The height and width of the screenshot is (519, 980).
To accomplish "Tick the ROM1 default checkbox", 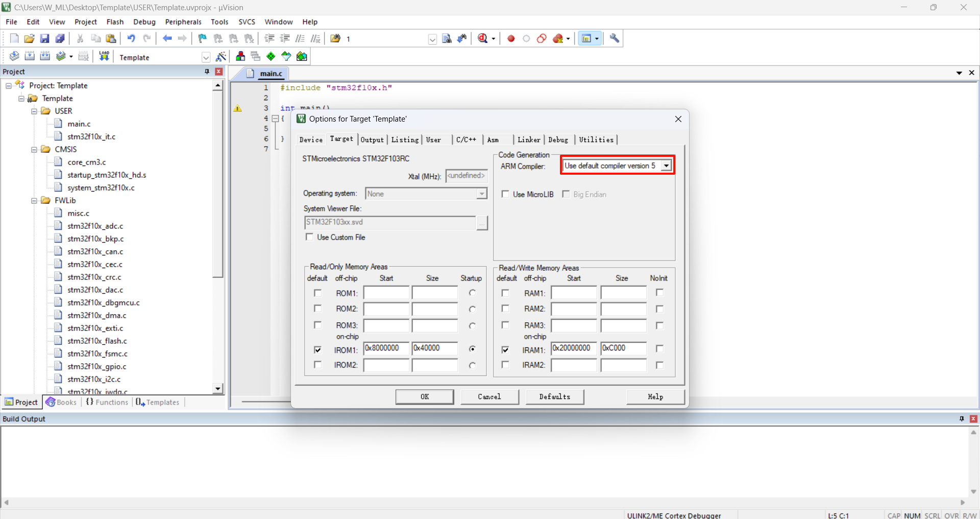I will coord(318,293).
